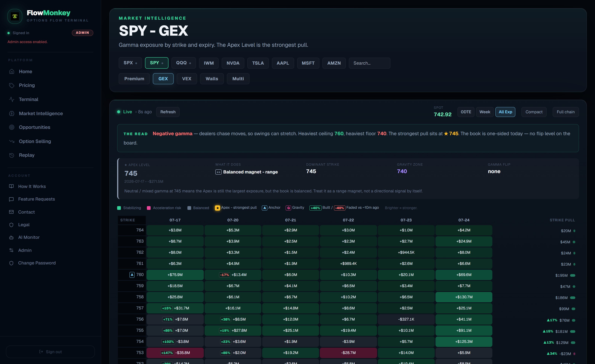Select the SPX ticker chip
Screen dimensions: 595x364
click(x=130, y=63)
